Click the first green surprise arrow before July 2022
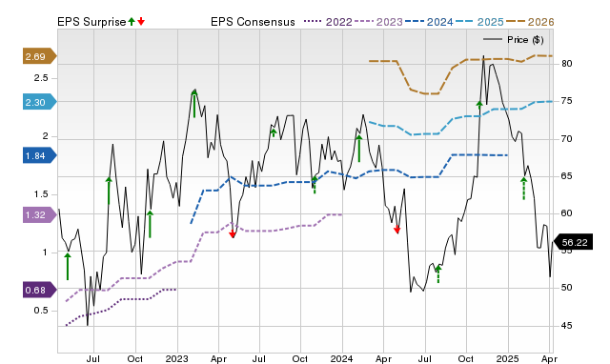 coord(68,267)
